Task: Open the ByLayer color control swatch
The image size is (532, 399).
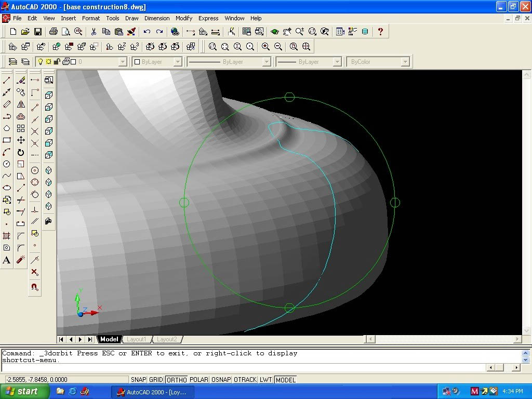Action: pos(157,62)
